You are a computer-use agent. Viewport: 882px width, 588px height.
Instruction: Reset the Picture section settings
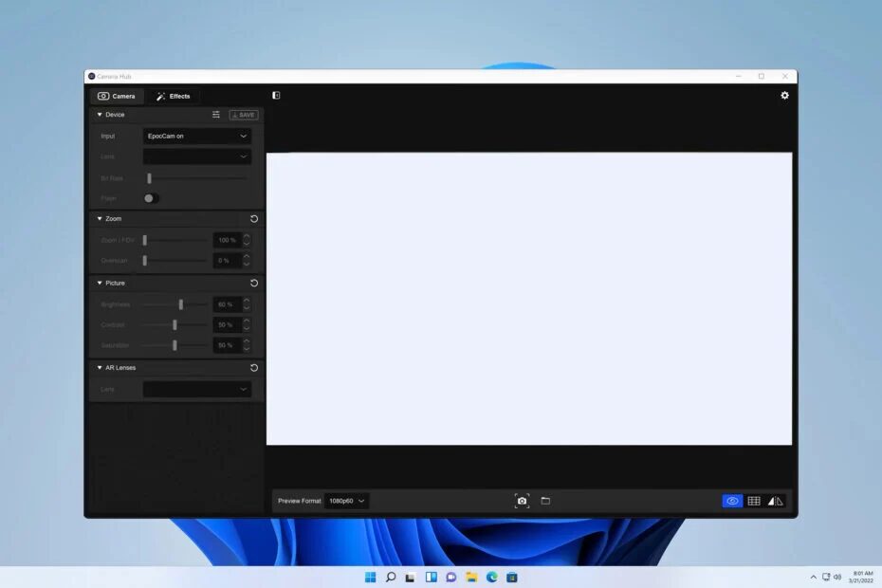pyautogui.click(x=254, y=284)
